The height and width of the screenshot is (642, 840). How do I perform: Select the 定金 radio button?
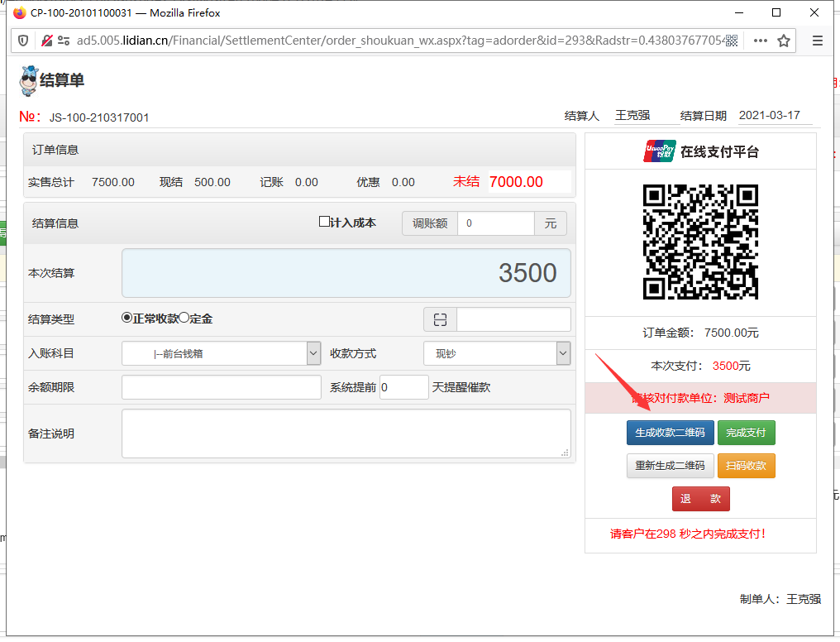184,318
